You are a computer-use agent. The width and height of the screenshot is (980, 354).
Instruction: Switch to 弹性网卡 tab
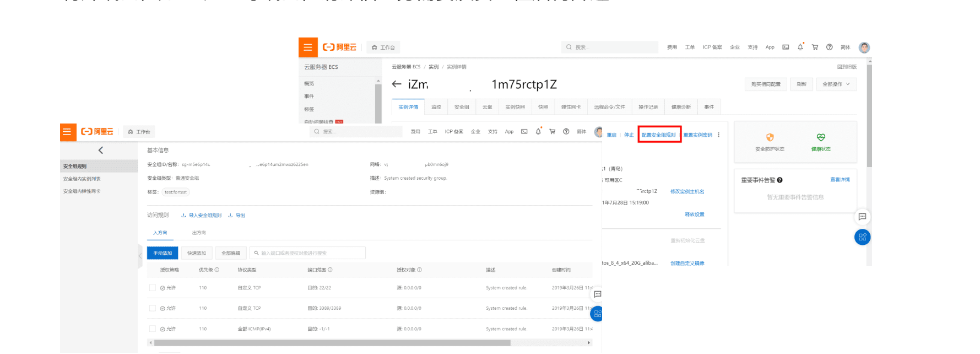pyautogui.click(x=571, y=107)
